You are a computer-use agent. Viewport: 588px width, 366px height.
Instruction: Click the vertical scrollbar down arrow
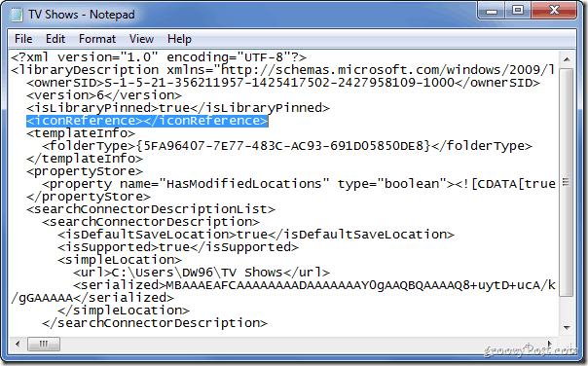[x=567, y=327]
